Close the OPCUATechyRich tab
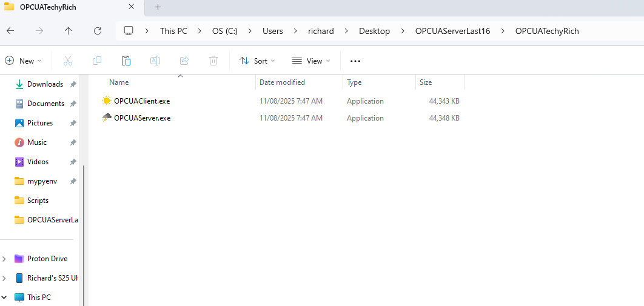This screenshot has width=644, height=306. click(x=132, y=7)
